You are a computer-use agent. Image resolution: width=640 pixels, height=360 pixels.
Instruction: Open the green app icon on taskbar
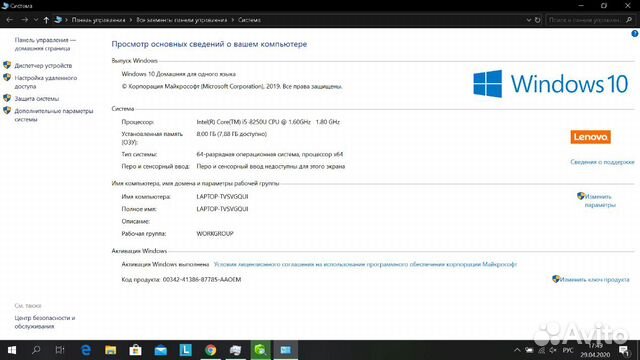(260, 350)
